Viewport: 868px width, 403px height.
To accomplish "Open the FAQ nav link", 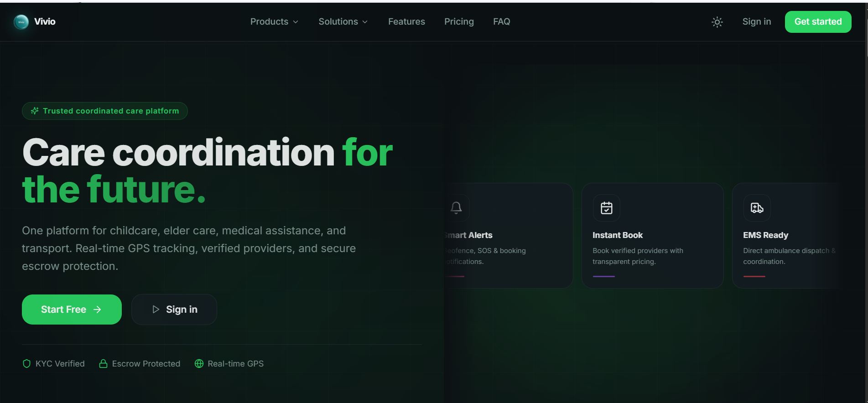I will tap(502, 21).
